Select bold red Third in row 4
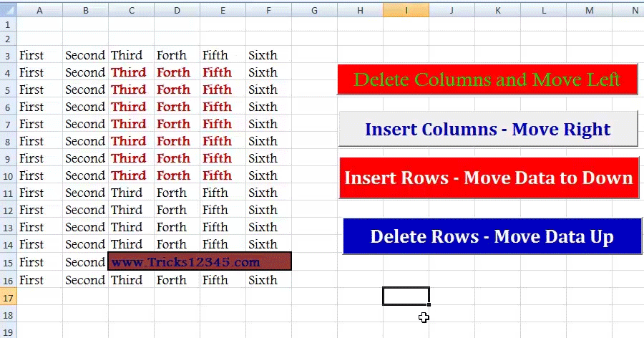The width and height of the screenshot is (644, 338). 129,72
